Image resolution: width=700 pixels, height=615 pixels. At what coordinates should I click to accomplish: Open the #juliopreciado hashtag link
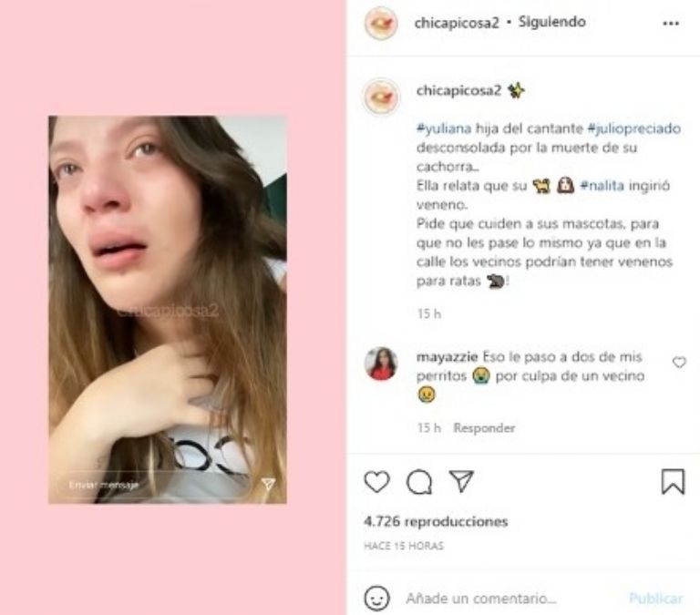634,128
